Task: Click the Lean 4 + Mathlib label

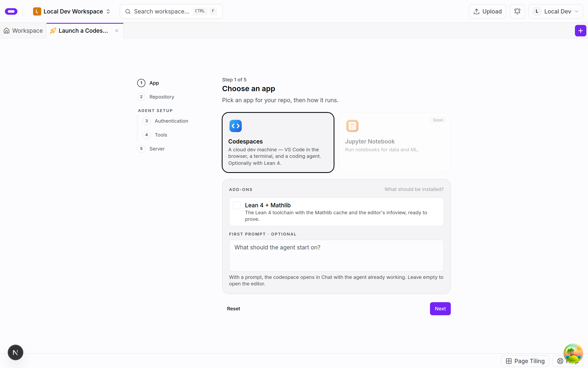Action: tap(267, 205)
